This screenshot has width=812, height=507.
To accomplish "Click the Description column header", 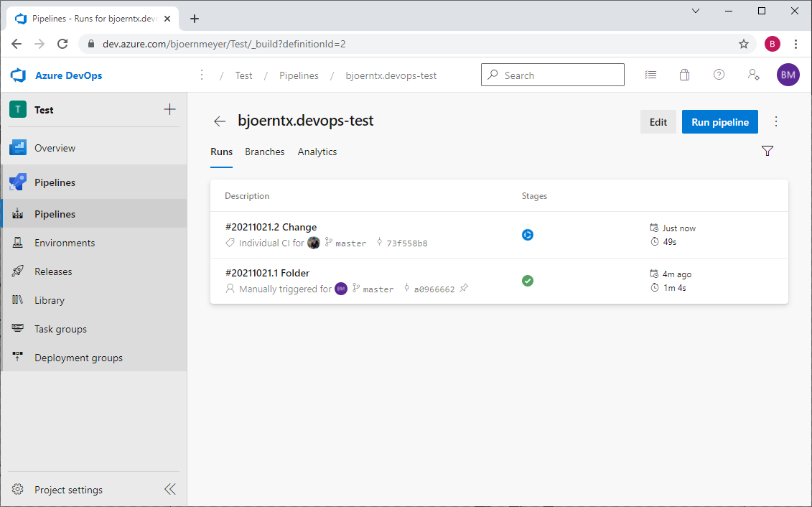I will click(247, 196).
